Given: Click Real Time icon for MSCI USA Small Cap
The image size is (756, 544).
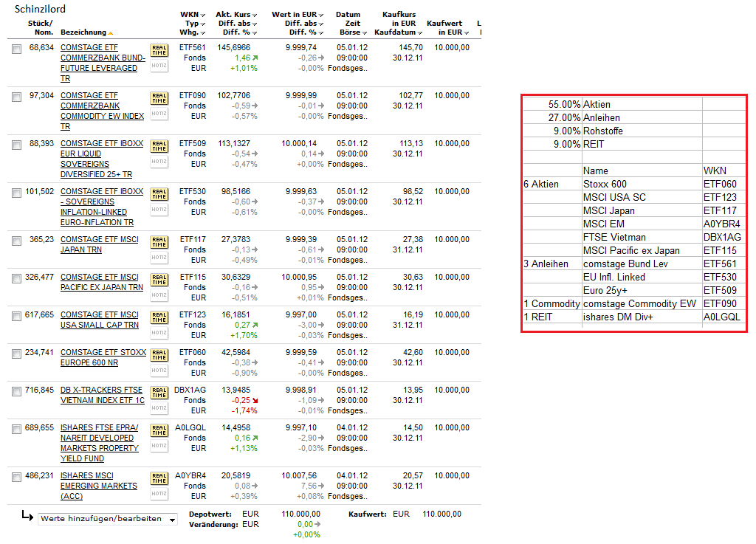Looking at the screenshot, I should coord(159,317).
